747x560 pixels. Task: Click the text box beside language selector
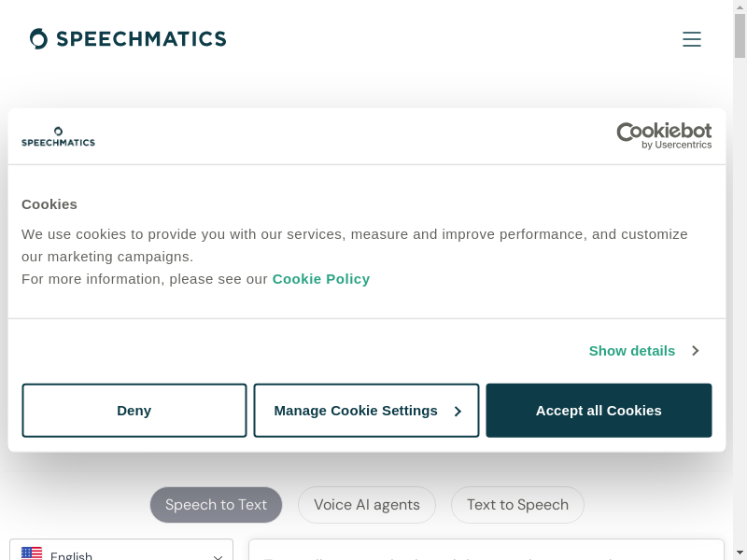[x=486, y=552]
